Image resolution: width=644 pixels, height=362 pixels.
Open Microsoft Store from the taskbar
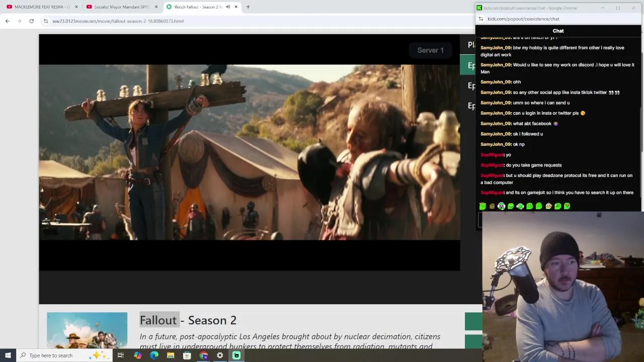tap(187, 355)
